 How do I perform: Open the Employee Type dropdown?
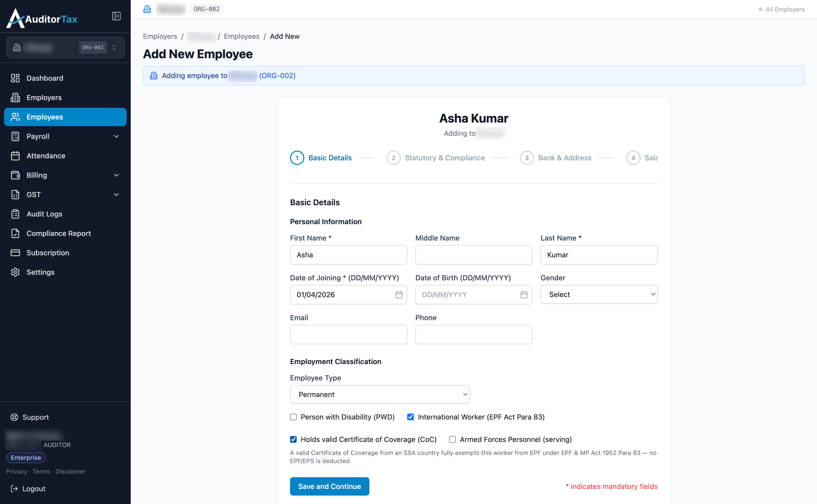pyautogui.click(x=380, y=394)
